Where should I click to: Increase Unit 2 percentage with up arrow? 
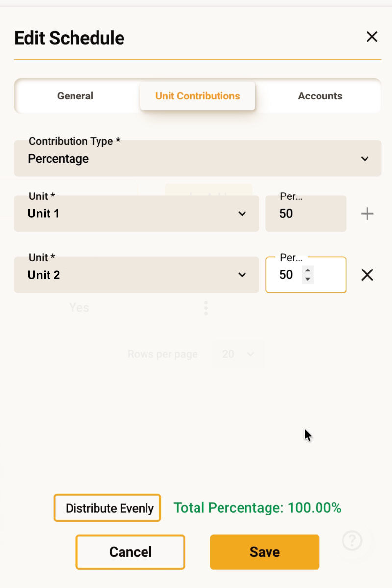[x=308, y=270]
